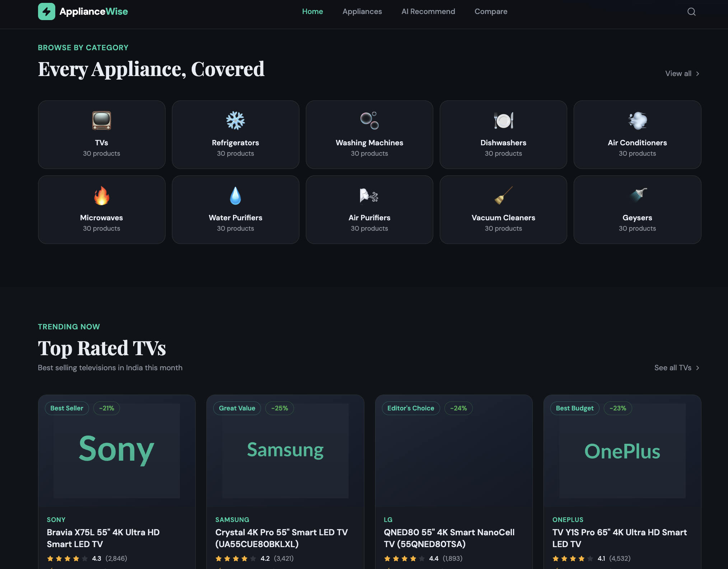Open the Washing Machines category label
This screenshot has width=728, height=569.
coord(369,143)
